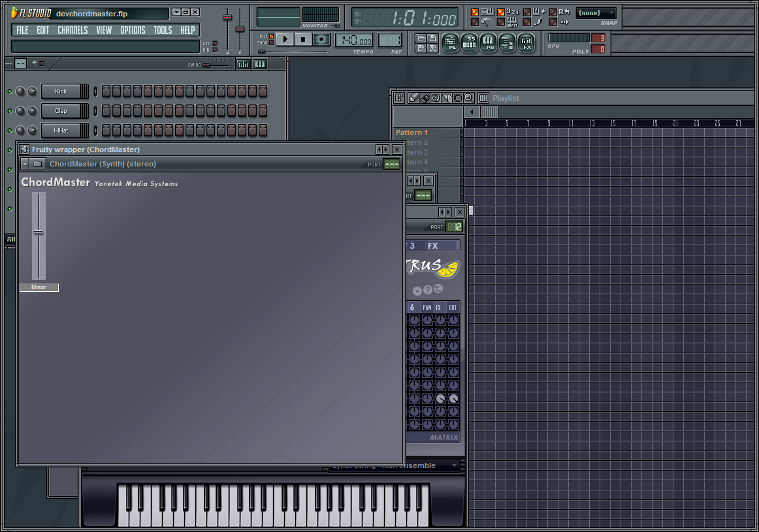Open the Step Sequencer with SS button
759x532 pixels.
coord(469,42)
